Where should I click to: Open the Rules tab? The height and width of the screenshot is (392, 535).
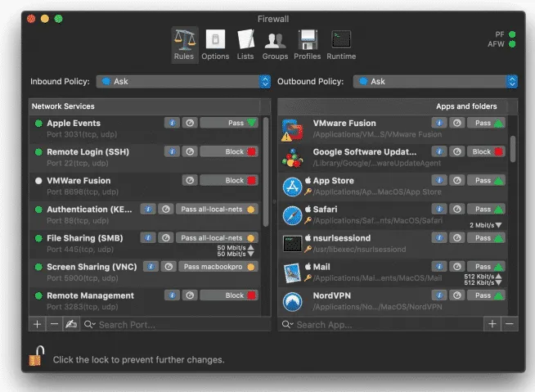pos(184,45)
